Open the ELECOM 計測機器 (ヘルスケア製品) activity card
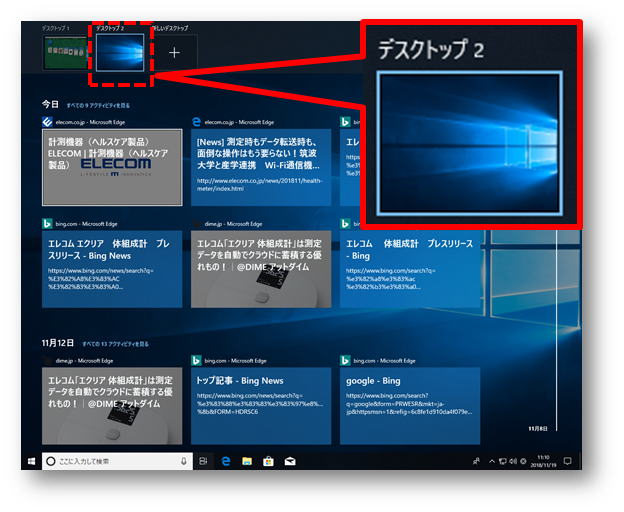624x512 pixels. click(x=112, y=167)
